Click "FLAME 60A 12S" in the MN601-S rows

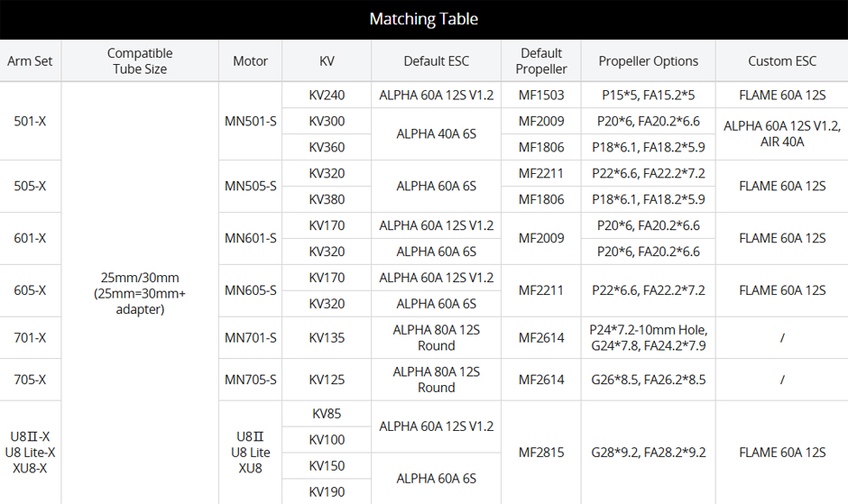click(782, 239)
